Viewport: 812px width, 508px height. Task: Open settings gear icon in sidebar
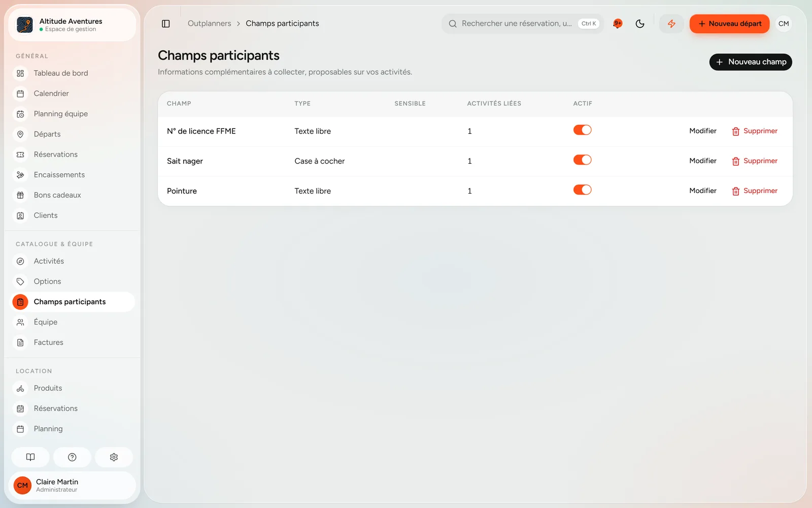114,457
